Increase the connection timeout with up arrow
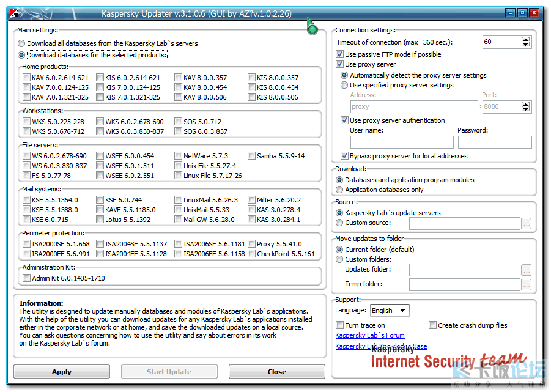The image size is (551, 392). (x=526, y=40)
